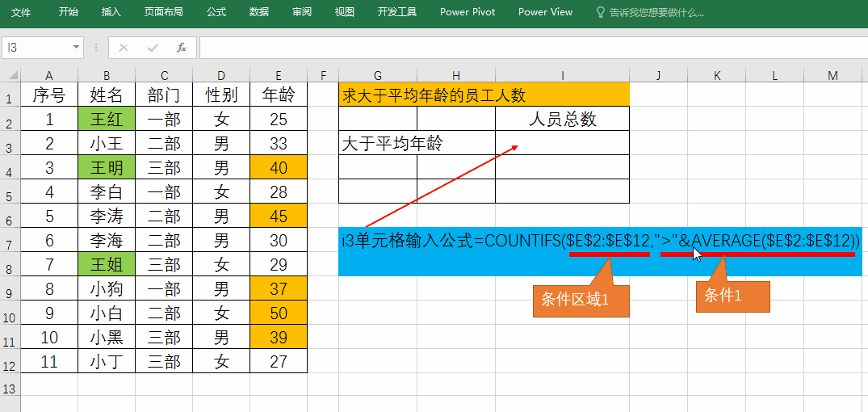Open the 开发工具 ribbon tab

tap(397, 11)
